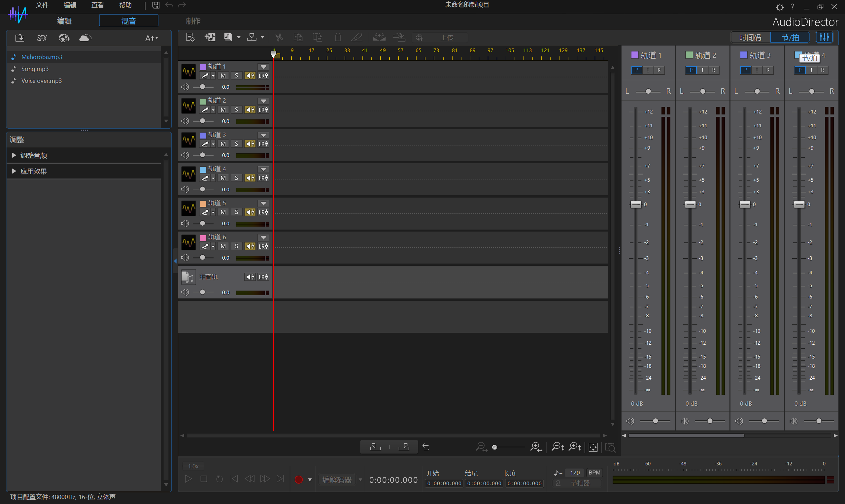The width and height of the screenshot is (845, 504).
Task: Select Song.mp3 in the media library
Action: pyautogui.click(x=35, y=69)
